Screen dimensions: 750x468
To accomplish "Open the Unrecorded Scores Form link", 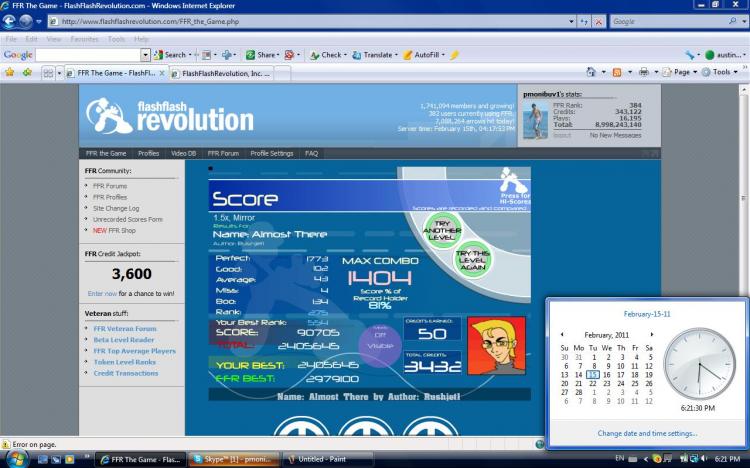I will pyautogui.click(x=128, y=220).
